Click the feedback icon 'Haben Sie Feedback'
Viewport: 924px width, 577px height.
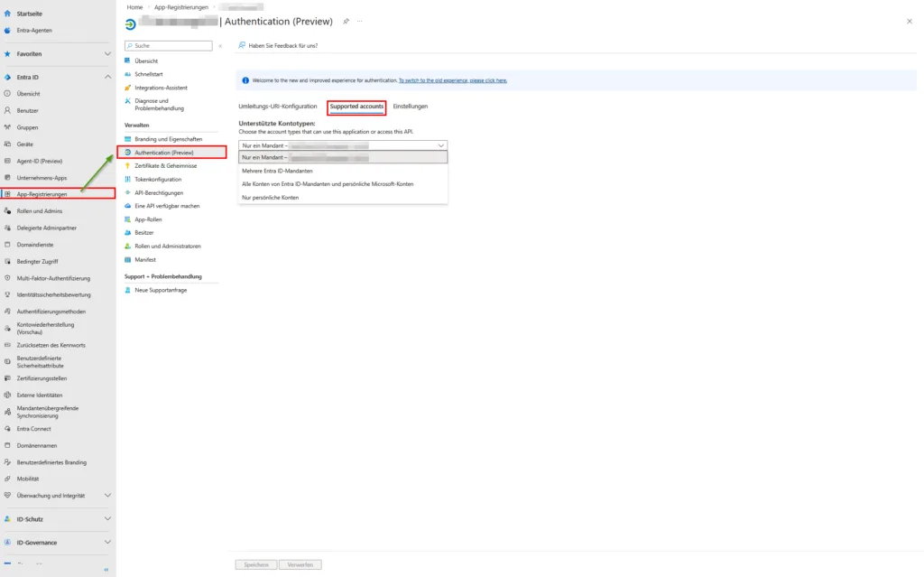(x=242, y=45)
